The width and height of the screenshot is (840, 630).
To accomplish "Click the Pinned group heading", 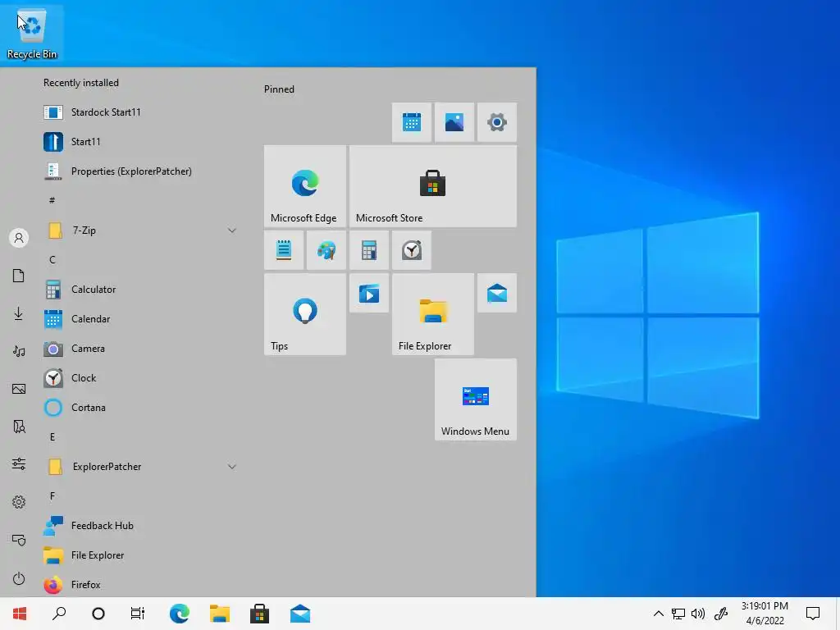I will tap(279, 89).
